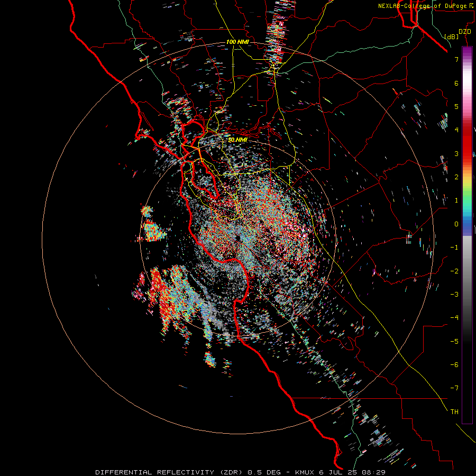Click the dark radar site dot at center
This screenshot has height=476, width=476.
point(238,239)
